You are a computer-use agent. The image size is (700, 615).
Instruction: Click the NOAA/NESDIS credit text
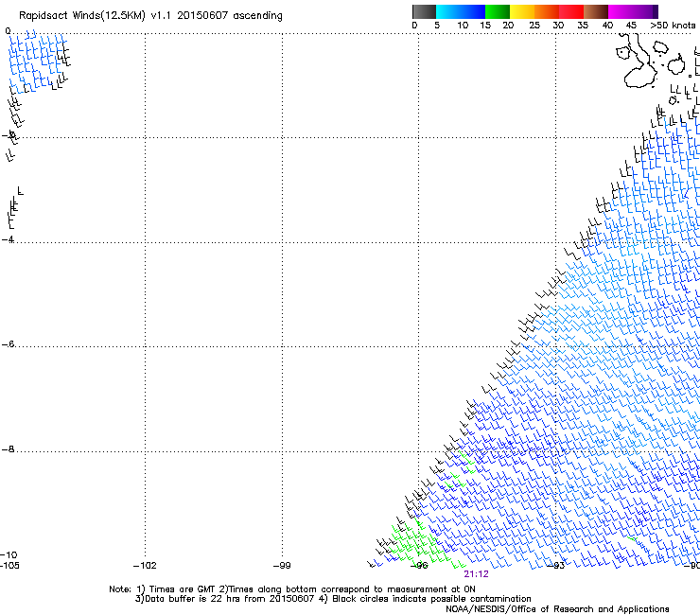pos(557,609)
